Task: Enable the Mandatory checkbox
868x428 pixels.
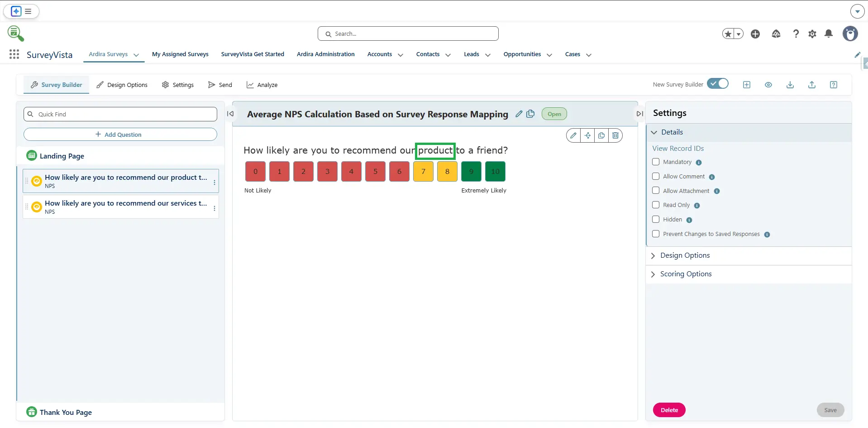Action: [656, 162]
